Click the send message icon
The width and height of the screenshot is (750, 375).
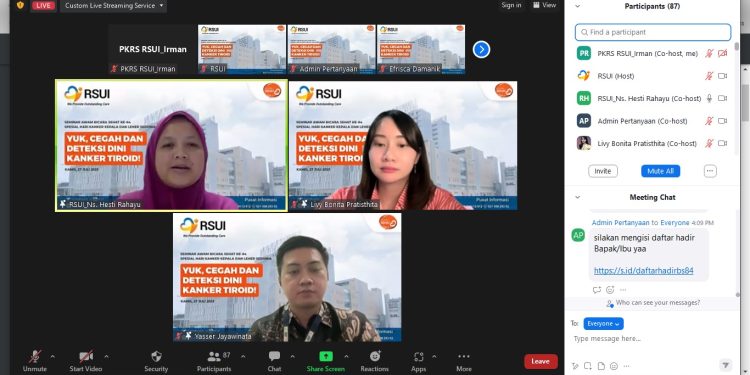[x=726, y=365]
